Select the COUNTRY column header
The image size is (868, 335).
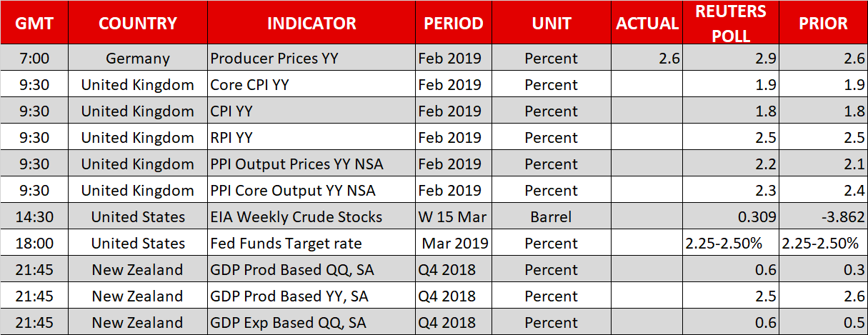coord(137,23)
